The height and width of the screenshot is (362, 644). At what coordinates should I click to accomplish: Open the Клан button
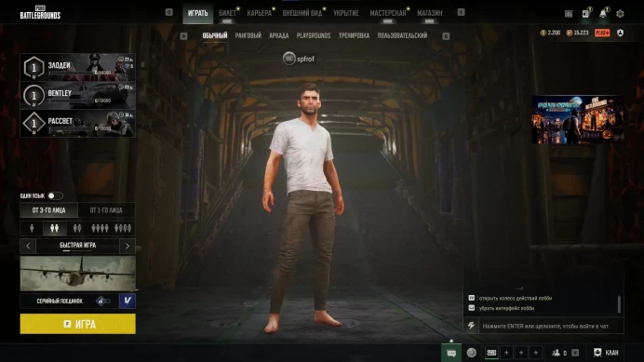coord(606,353)
